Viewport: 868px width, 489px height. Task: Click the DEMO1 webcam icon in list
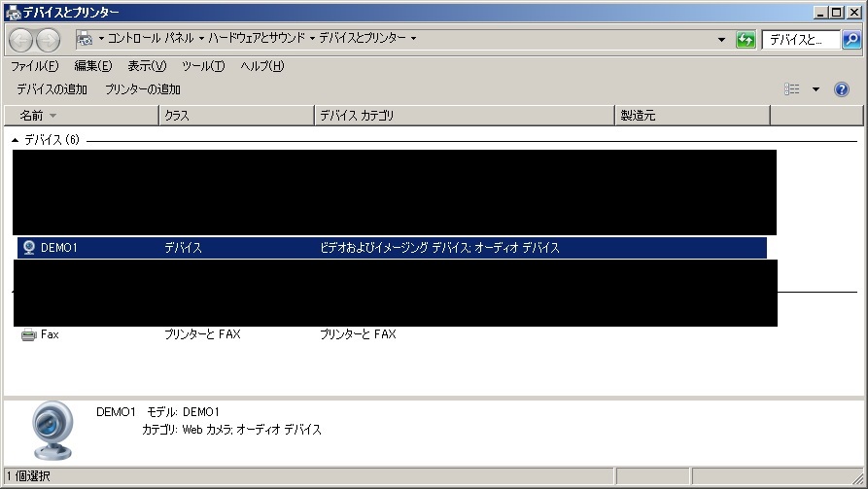point(29,248)
